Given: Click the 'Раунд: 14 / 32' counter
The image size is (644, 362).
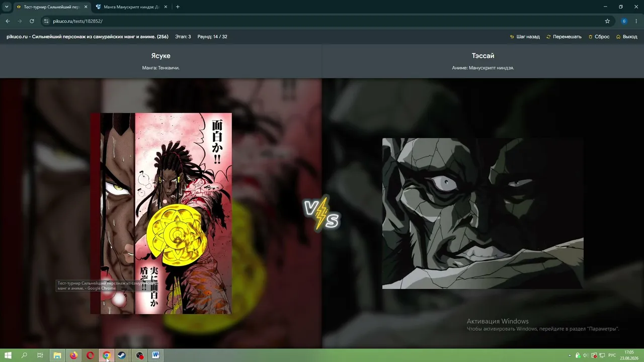Looking at the screenshot, I should (x=212, y=37).
